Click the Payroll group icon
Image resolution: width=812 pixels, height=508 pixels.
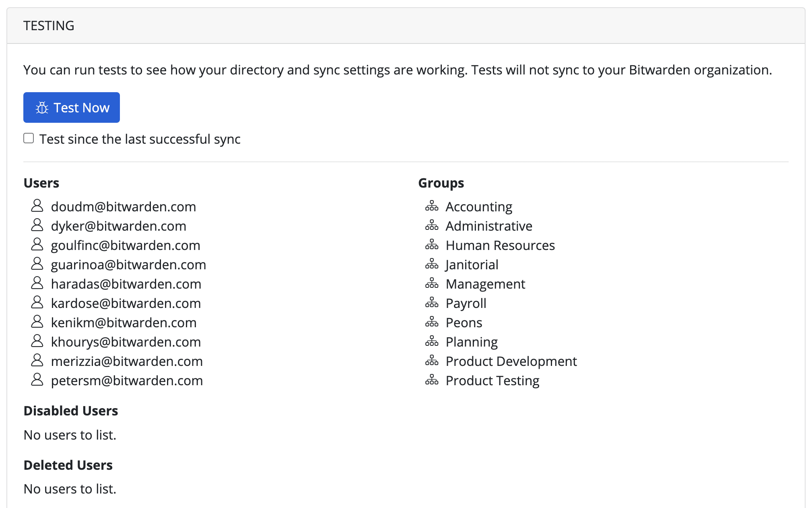coord(432,303)
